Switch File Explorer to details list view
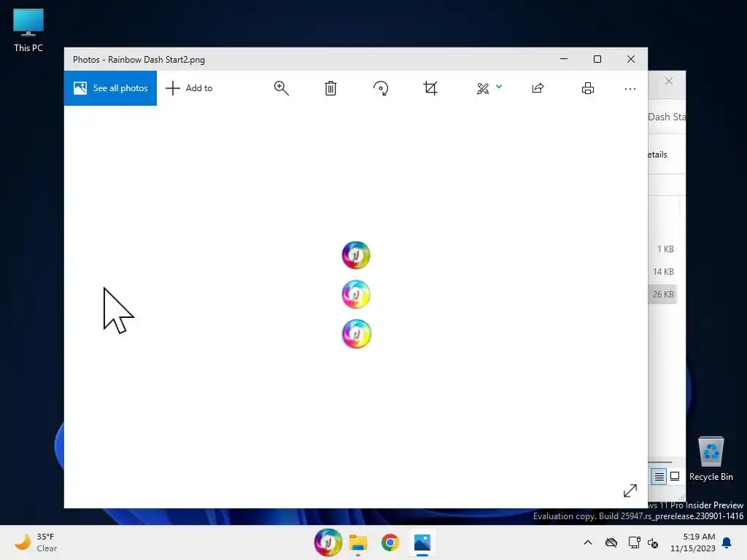Screen dimensions: 747x560 pos(659,476)
